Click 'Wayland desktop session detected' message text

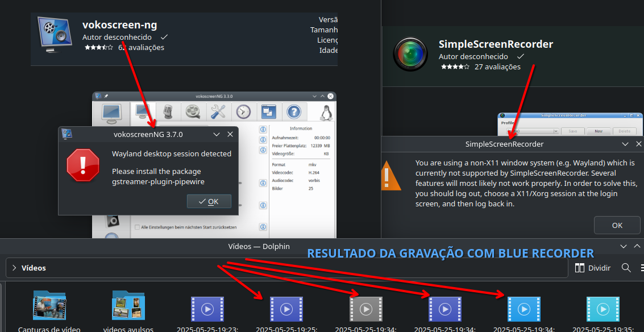coord(172,153)
